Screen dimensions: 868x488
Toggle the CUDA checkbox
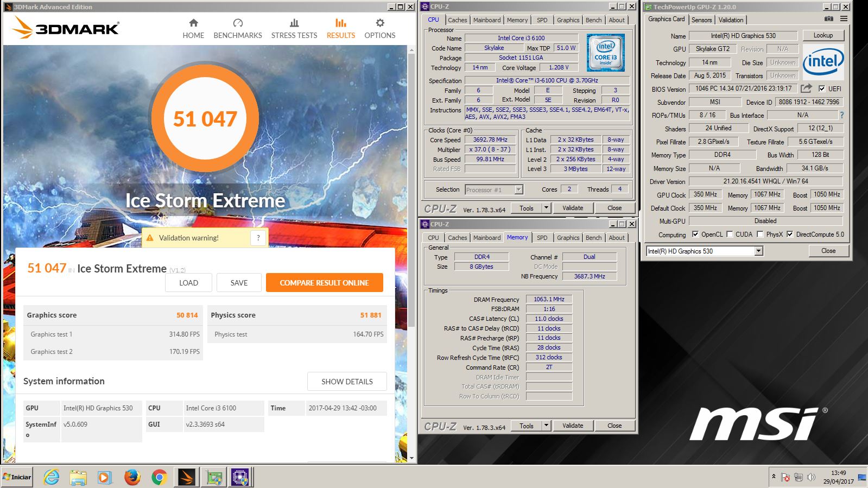(730, 235)
